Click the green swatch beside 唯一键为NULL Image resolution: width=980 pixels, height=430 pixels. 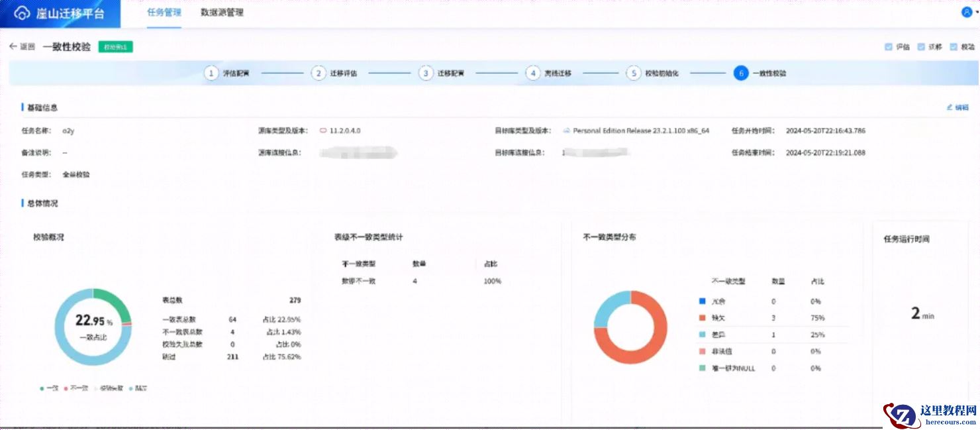(703, 368)
